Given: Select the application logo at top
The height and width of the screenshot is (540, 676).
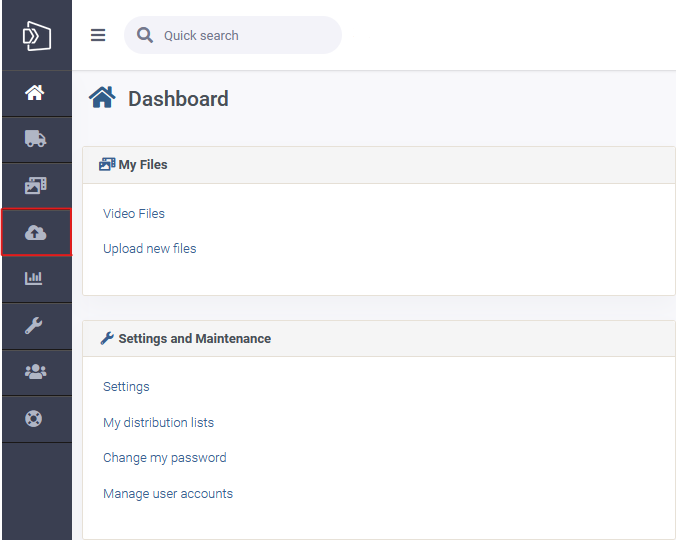Looking at the screenshot, I should [x=37, y=36].
